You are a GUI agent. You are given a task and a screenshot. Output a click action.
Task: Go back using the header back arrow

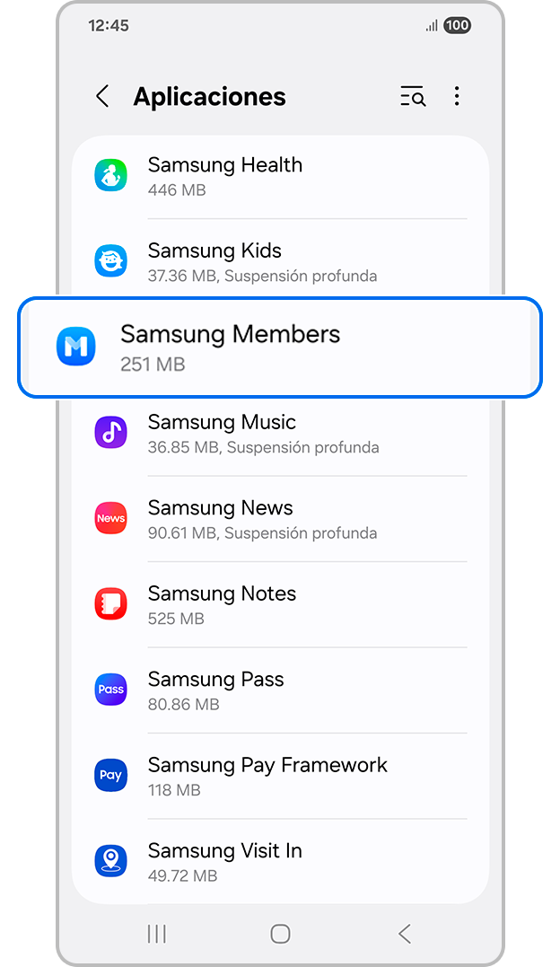point(102,96)
